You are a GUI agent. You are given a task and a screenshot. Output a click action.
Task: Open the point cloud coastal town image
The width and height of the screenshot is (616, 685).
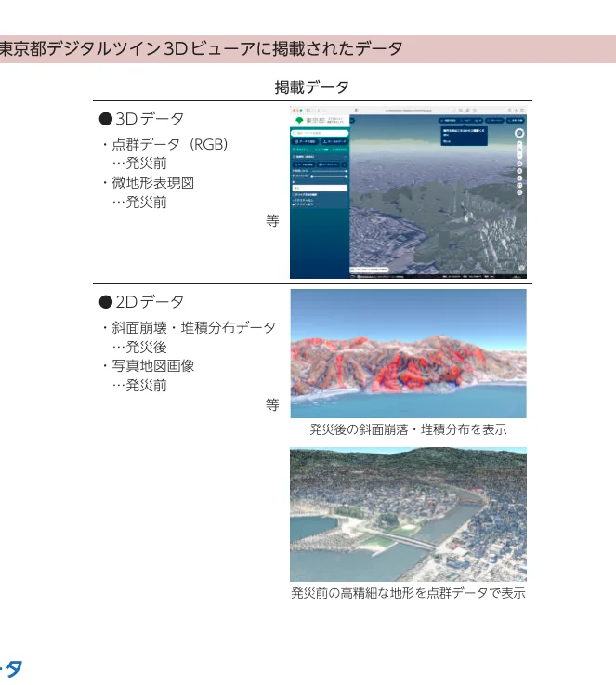pos(408,514)
